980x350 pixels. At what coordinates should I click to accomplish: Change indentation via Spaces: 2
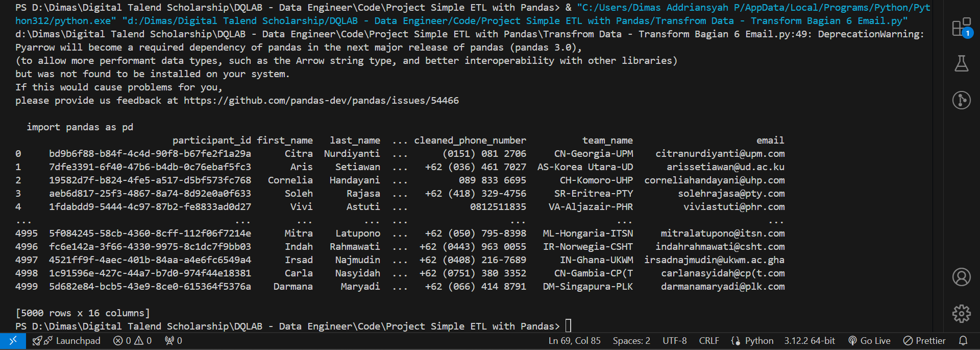pyautogui.click(x=631, y=341)
